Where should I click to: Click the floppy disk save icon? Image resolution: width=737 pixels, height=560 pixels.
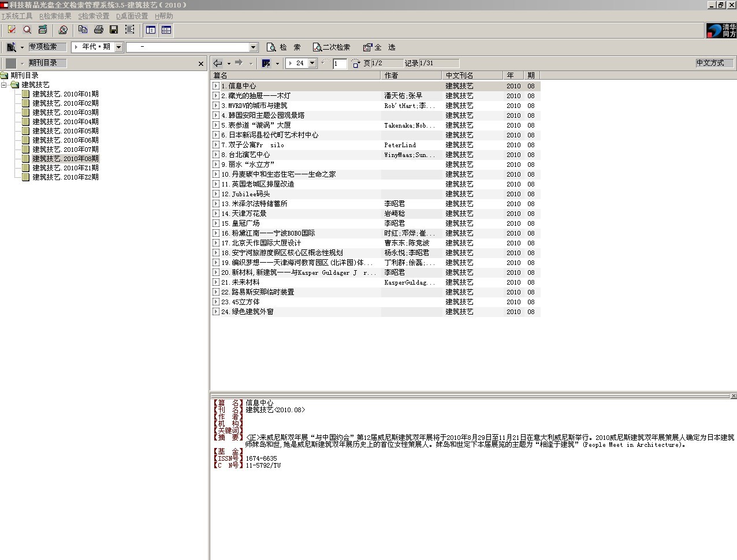tap(114, 30)
